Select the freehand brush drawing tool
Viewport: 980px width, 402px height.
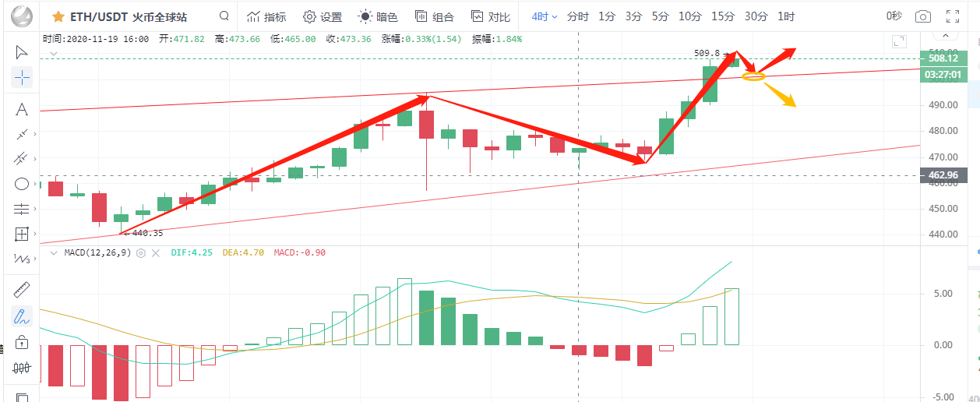(22, 316)
